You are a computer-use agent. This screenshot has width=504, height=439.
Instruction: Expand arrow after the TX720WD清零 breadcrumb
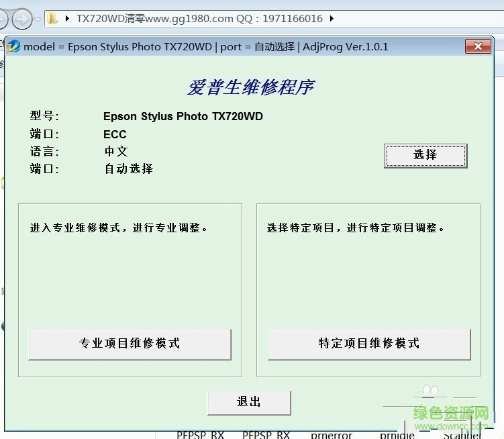(332, 19)
